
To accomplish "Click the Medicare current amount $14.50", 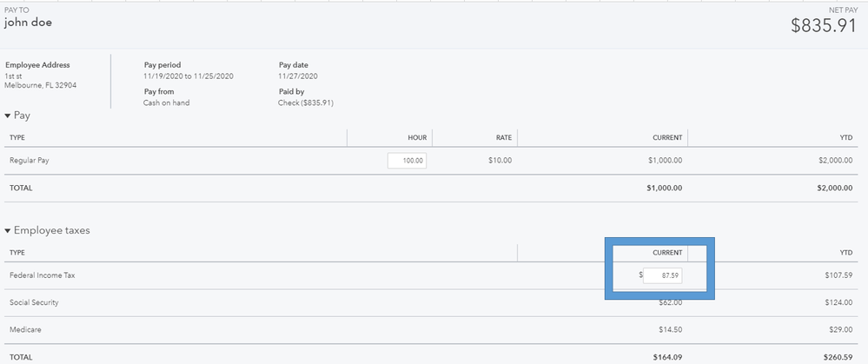I will [669, 330].
